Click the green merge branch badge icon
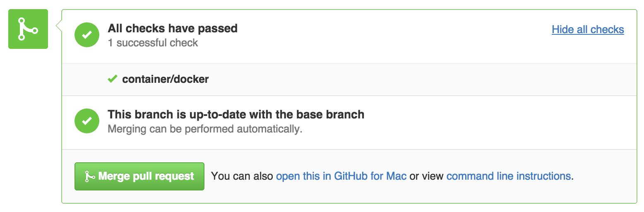This screenshot has width=644, height=212. pos(28,29)
